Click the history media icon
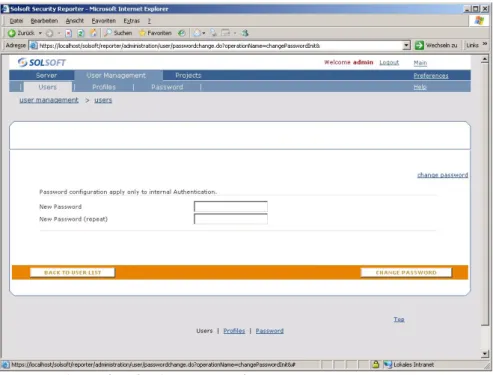493x375 pixels. [x=181, y=33]
